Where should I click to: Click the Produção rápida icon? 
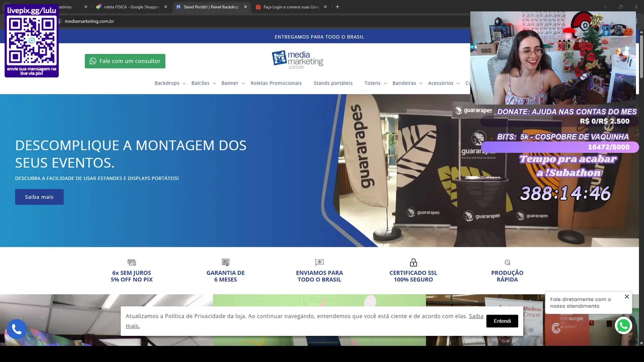[507, 262]
